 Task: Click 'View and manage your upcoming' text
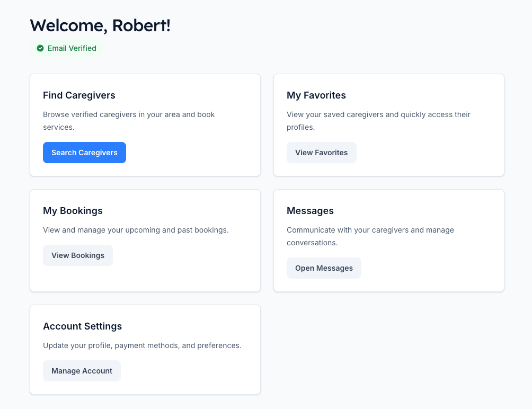pyautogui.click(x=136, y=230)
